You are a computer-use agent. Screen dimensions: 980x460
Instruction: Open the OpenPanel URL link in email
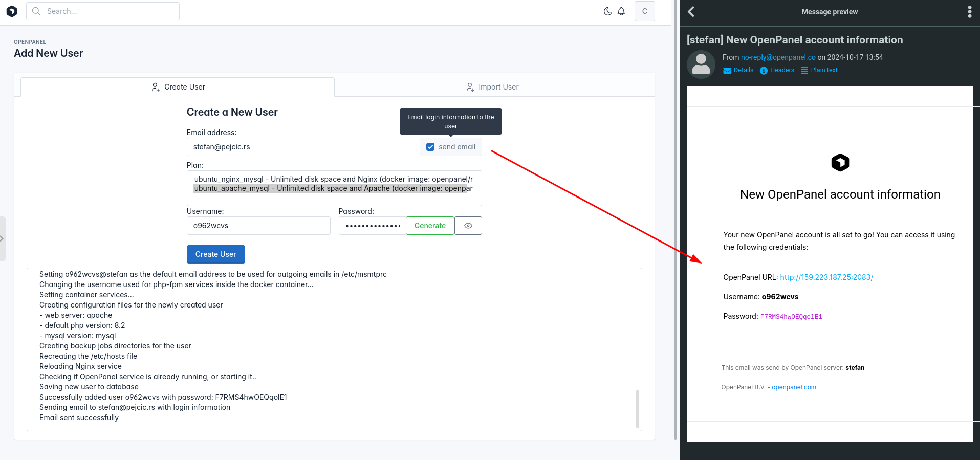click(x=826, y=277)
